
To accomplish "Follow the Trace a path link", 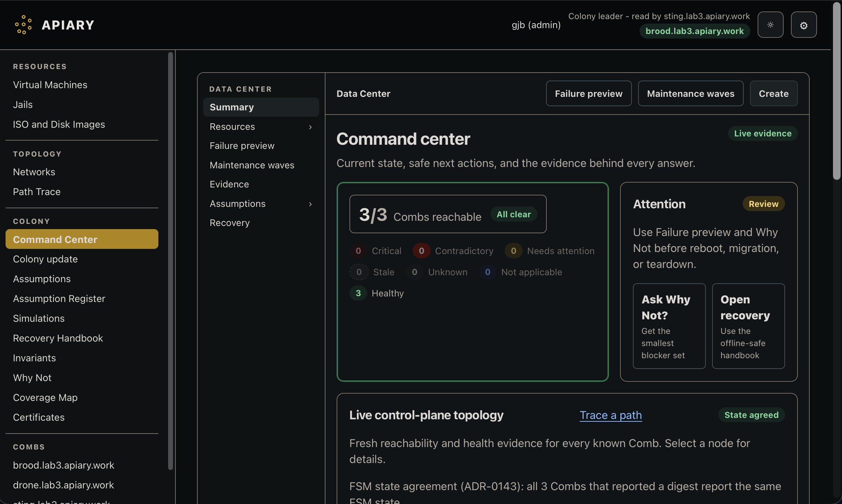I will click(611, 415).
